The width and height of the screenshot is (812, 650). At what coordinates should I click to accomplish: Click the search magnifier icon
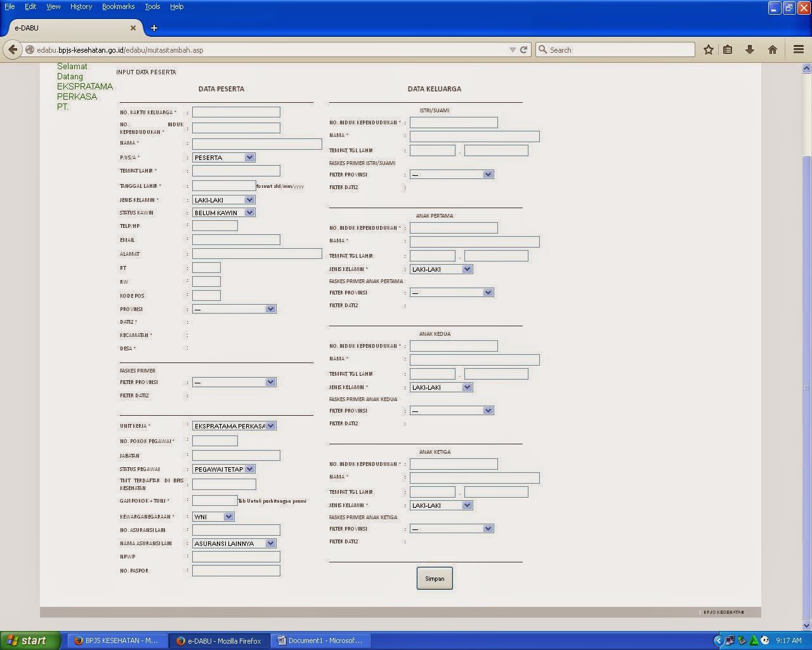(x=542, y=50)
